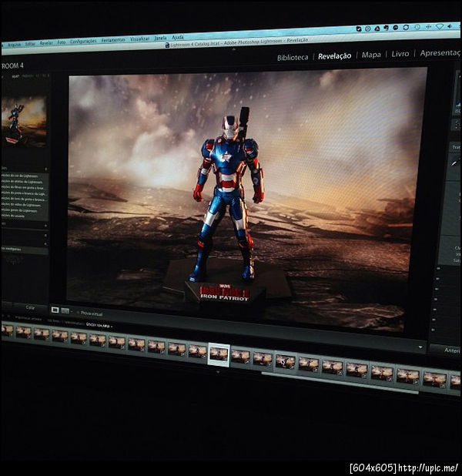Click the Colar button
462x476 pixels.
(30, 308)
